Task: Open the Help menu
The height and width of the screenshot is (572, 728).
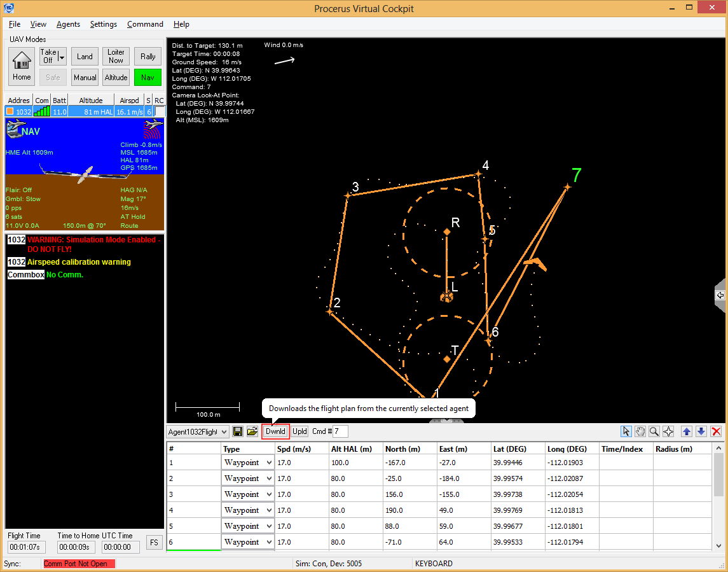Action: (181, 24)
